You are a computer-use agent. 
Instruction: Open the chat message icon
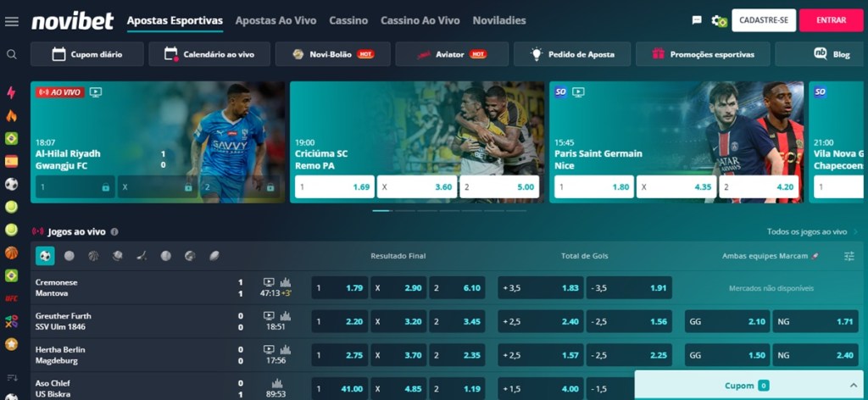coord(697,20)
